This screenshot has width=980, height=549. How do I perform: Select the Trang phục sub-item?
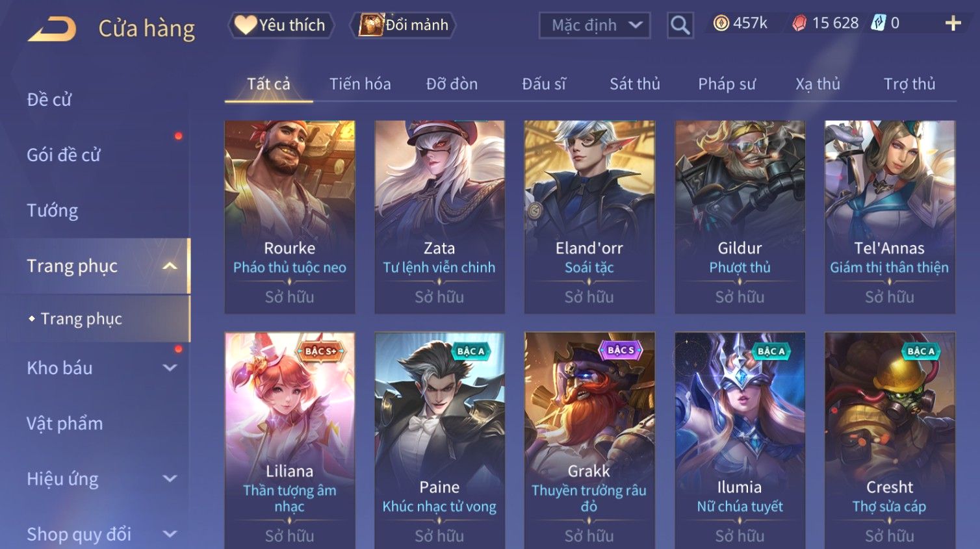click(81, 318)
